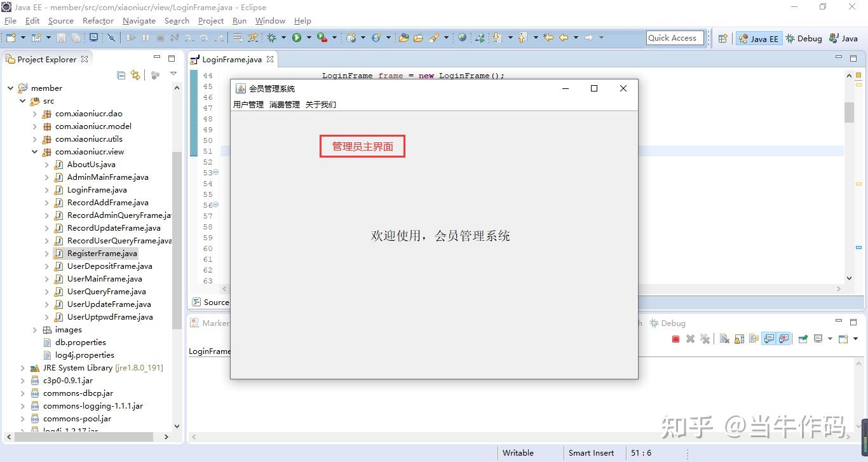The width and height of the screenshot is (868, 462).
Task: Collapse the com.xiaoniucr.view package
Action: point(34,151)
